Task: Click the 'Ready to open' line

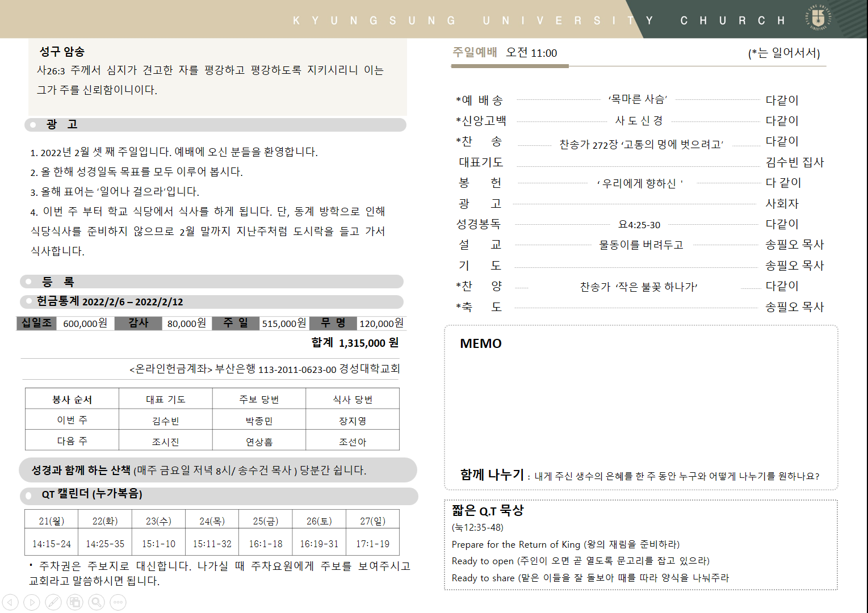Action: 581,561
